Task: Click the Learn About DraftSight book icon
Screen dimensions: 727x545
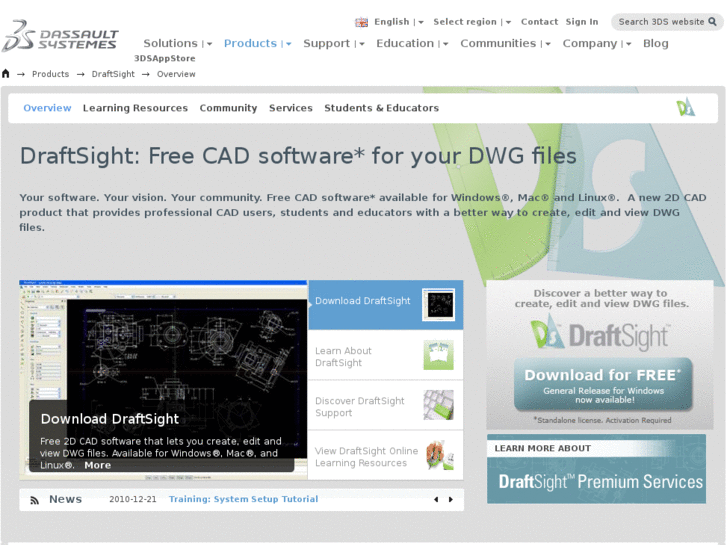Action: 439,355
